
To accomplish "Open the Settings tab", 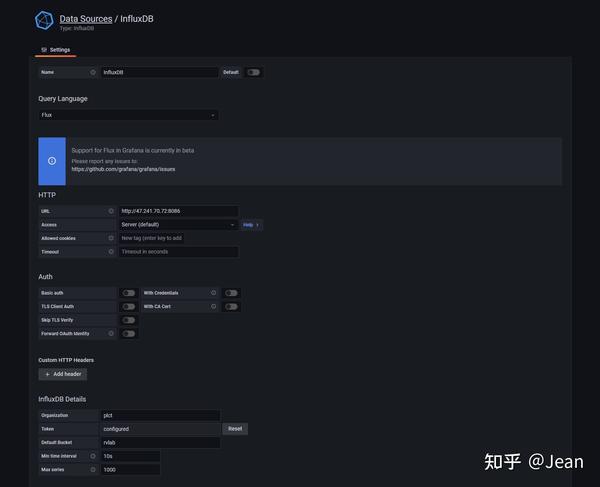I will pyautogui.click(x=55, y=50).
